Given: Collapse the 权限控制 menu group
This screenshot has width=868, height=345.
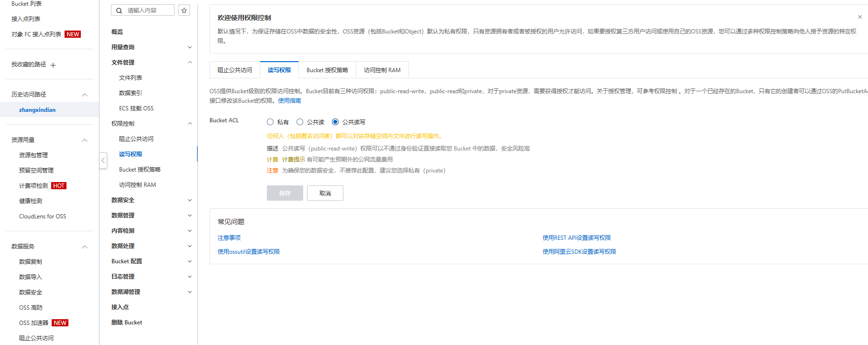Looking at the screenshot, I should (x=189, y=124).
